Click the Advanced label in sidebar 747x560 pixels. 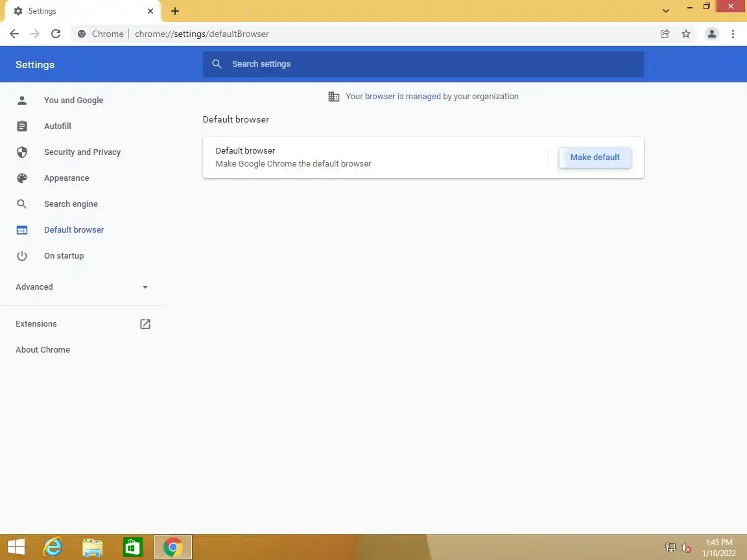point(34,286)
